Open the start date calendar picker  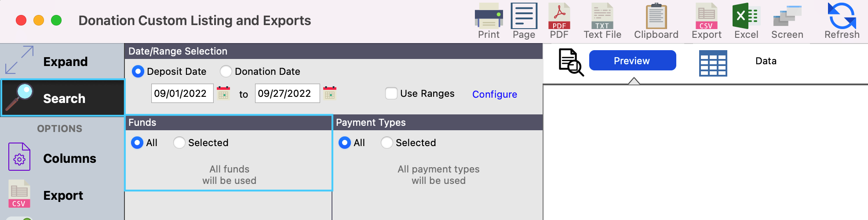(x=223, y=93)
